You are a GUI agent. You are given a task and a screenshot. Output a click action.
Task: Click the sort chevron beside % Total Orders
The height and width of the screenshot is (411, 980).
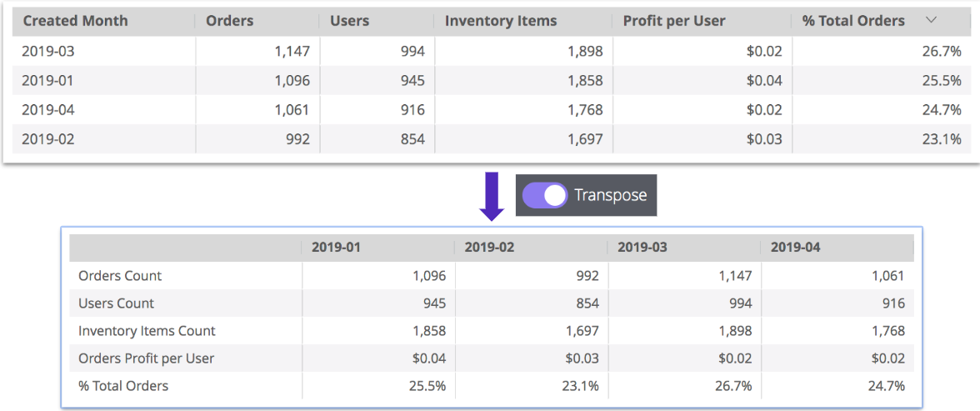[932, 20]
